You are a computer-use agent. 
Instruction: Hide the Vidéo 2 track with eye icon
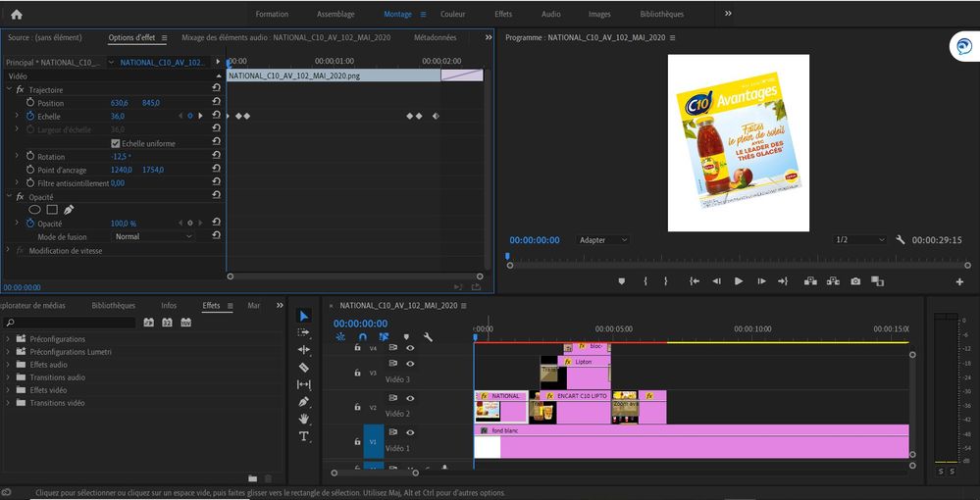click(410, 398)
